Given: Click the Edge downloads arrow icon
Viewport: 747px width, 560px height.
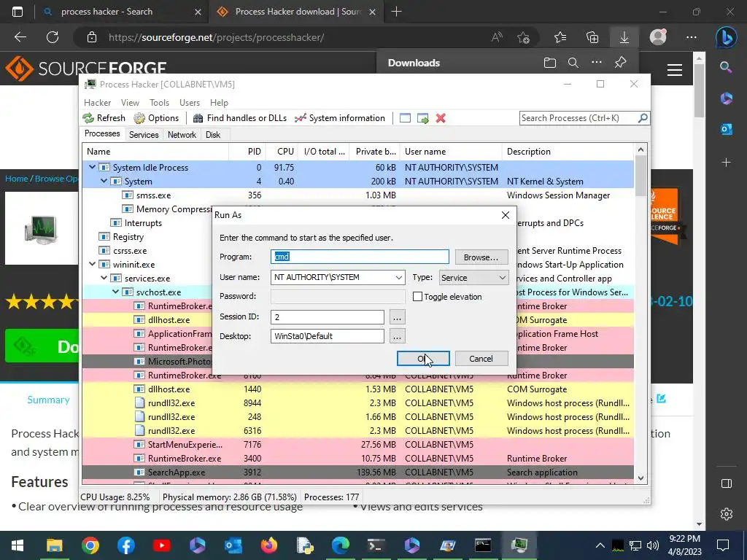Looking at the screenshot, I should 624,38.
